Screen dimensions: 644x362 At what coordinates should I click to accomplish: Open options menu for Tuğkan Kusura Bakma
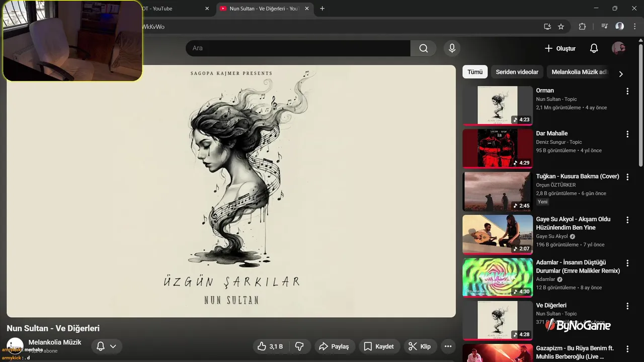click(627, 177)
